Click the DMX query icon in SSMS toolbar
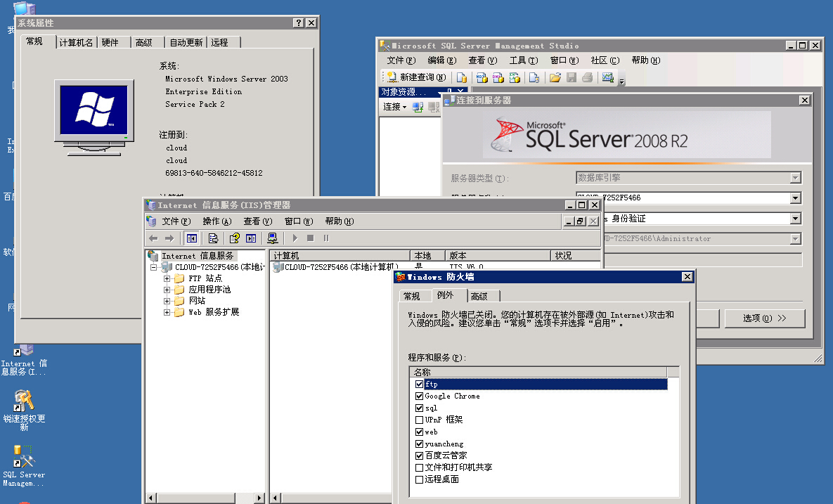This screenshot has height=504, width=833. point(498,77)
